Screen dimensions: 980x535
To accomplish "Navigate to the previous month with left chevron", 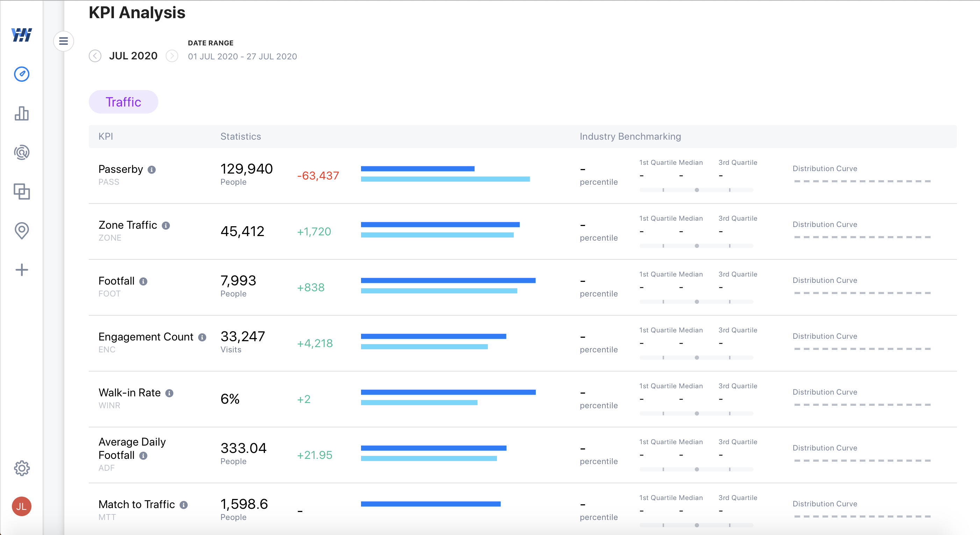I will (x=95, y=56).
